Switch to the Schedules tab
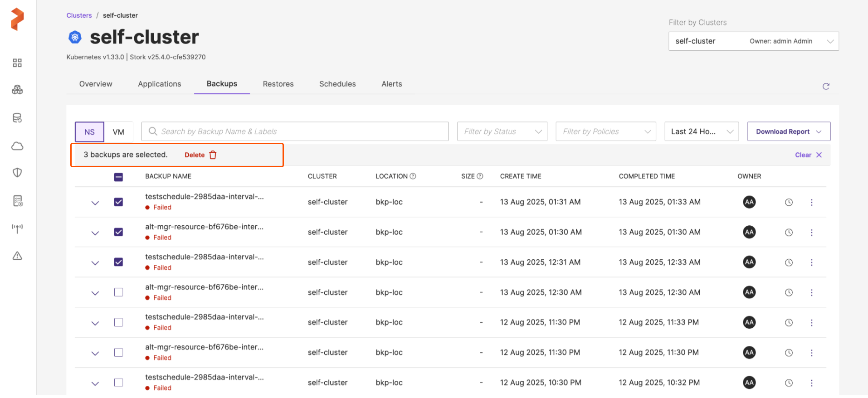The image size is (868, 398). coord(337,84)
